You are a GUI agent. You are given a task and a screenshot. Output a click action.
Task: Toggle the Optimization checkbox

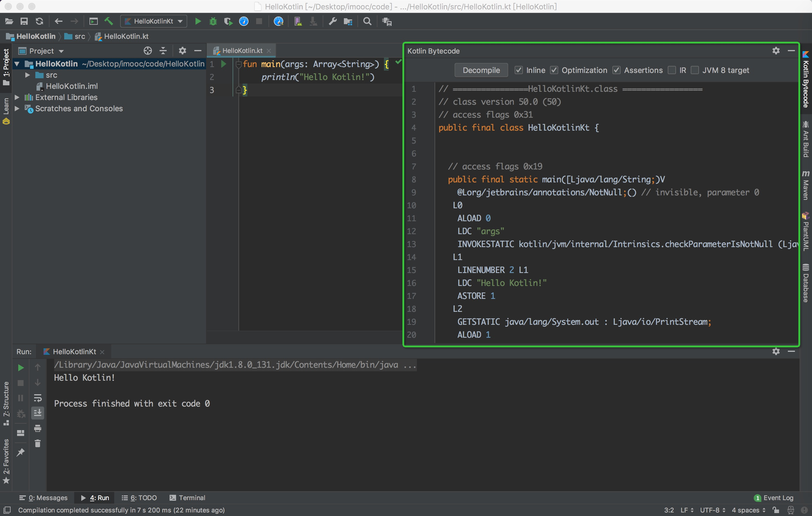(x=554, y=70)
